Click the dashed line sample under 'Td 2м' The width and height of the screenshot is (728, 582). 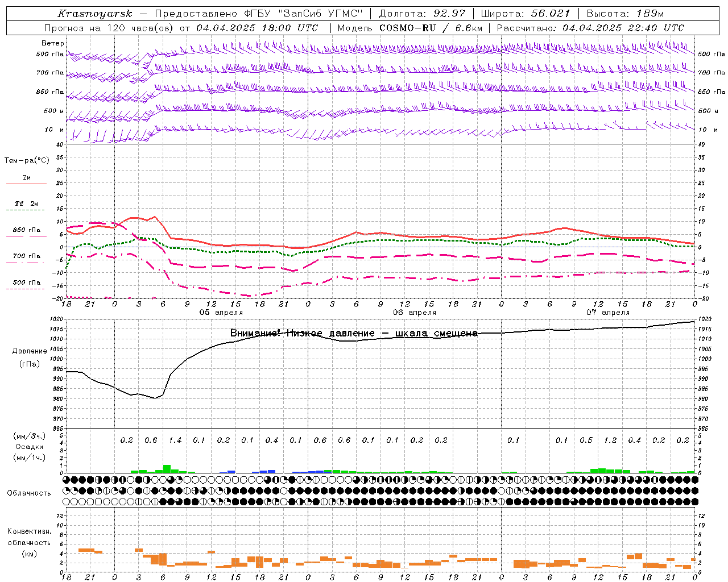pos(26,210)
